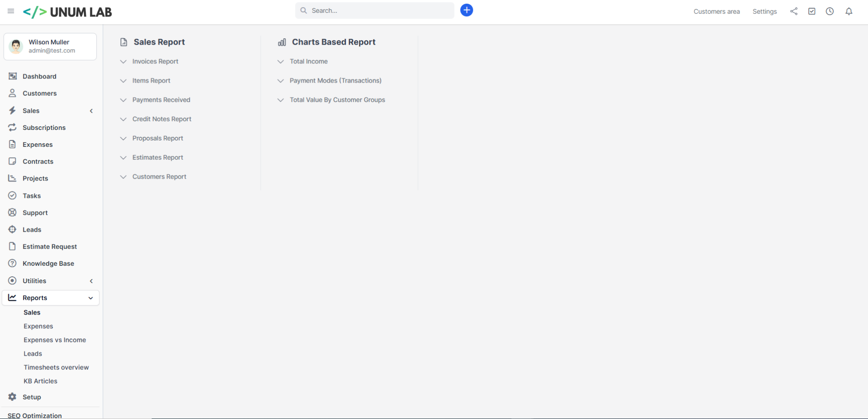
Task: Expand the Payment Modes (Transactions) chevron
Action: pos(280,81)
